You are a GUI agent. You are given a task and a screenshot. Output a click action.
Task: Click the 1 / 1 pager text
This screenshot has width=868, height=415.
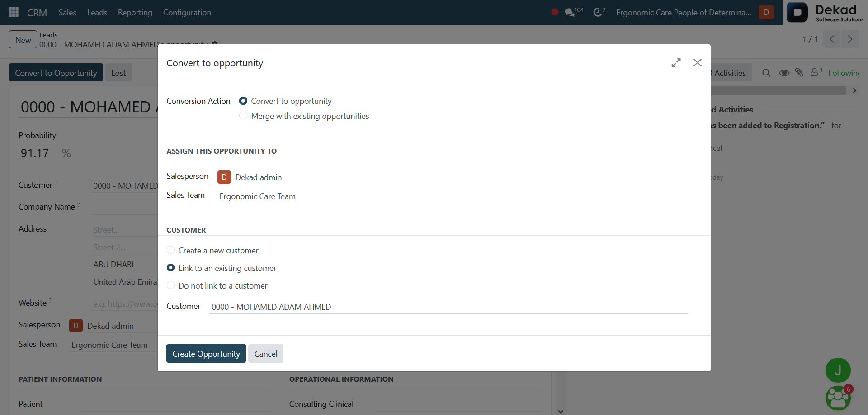tap(810, 39)
